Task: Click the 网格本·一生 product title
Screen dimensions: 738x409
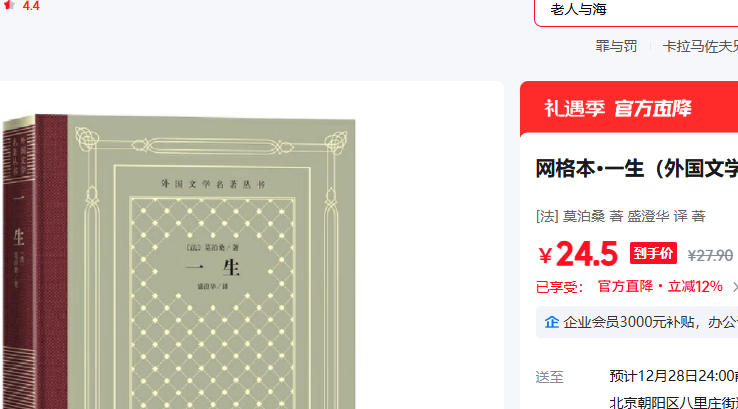Action: point(636,168)
